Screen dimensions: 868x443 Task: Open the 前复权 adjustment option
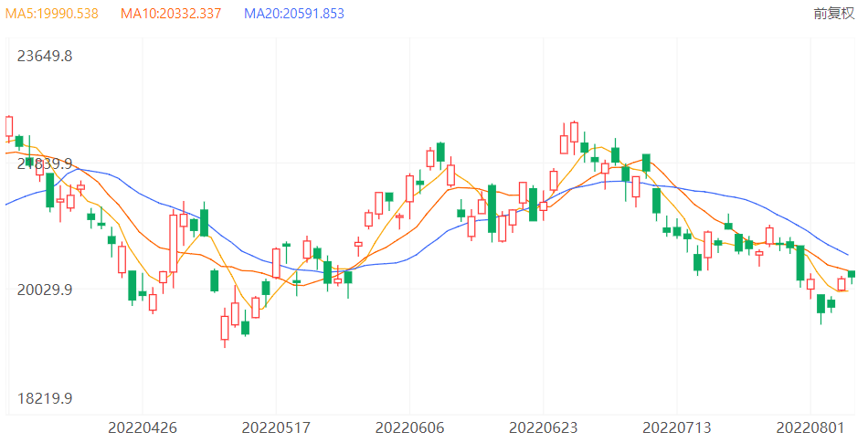coord(834,14)
